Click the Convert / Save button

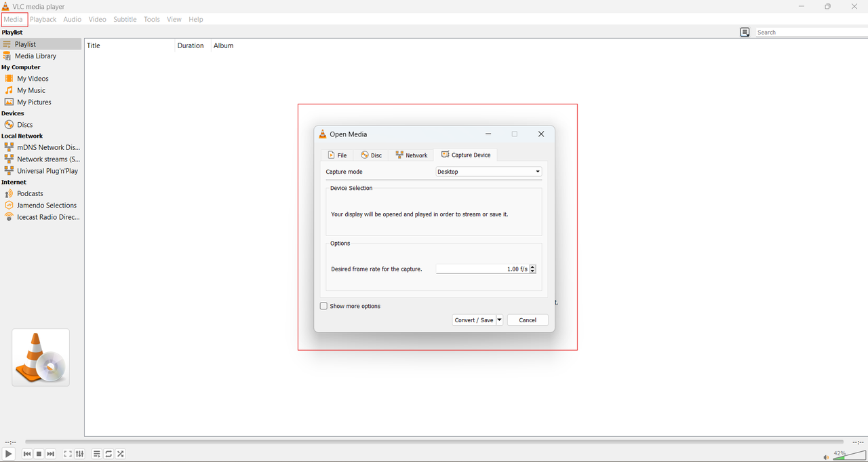tap(474, 320)
